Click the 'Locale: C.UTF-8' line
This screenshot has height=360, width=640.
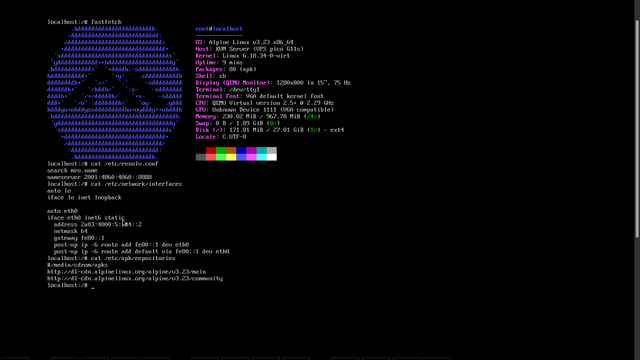pyautogui.click(x=221, y=137)
